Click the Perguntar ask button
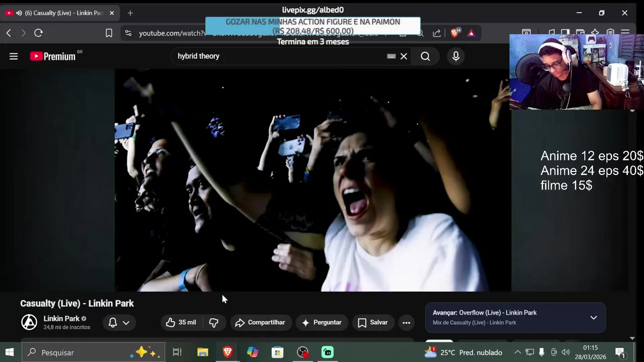 click(x=321, y=323)
